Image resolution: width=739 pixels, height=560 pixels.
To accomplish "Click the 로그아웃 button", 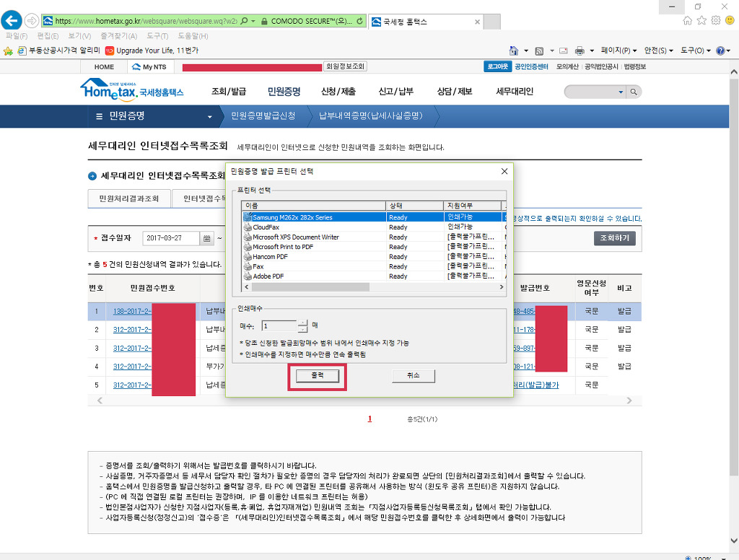I will pos(498,66).
